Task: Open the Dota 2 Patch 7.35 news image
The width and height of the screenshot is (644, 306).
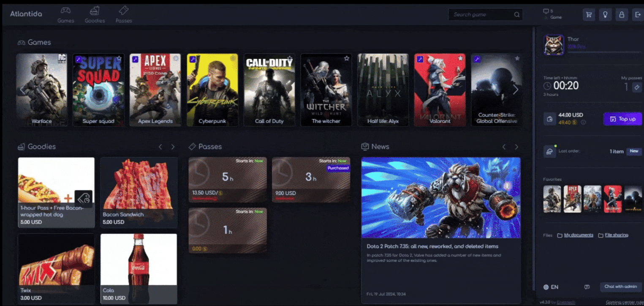Action: click(x=441, y=198)
